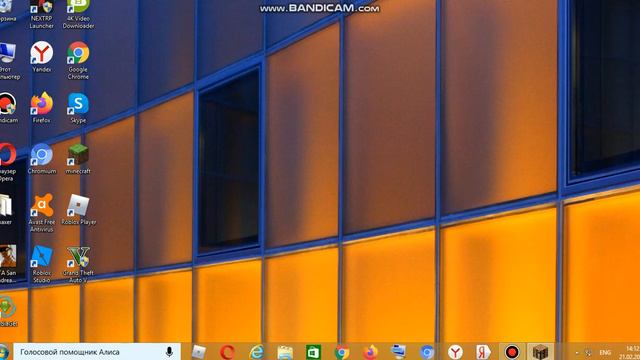Screen dimensions: 640x360
Task: Click the Yandex 'Я' taskbar icon
Action: point(483,352)
